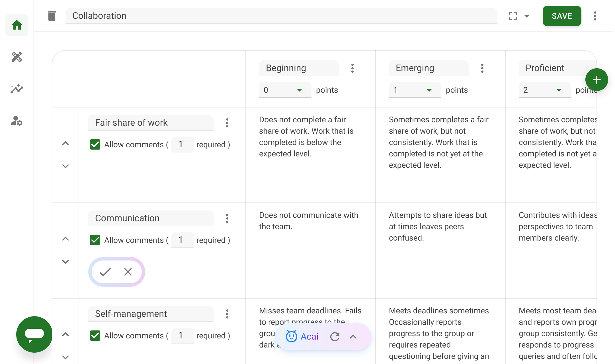Open the chat bubble support widget
The image size is (615, 364).
(34, 334)
